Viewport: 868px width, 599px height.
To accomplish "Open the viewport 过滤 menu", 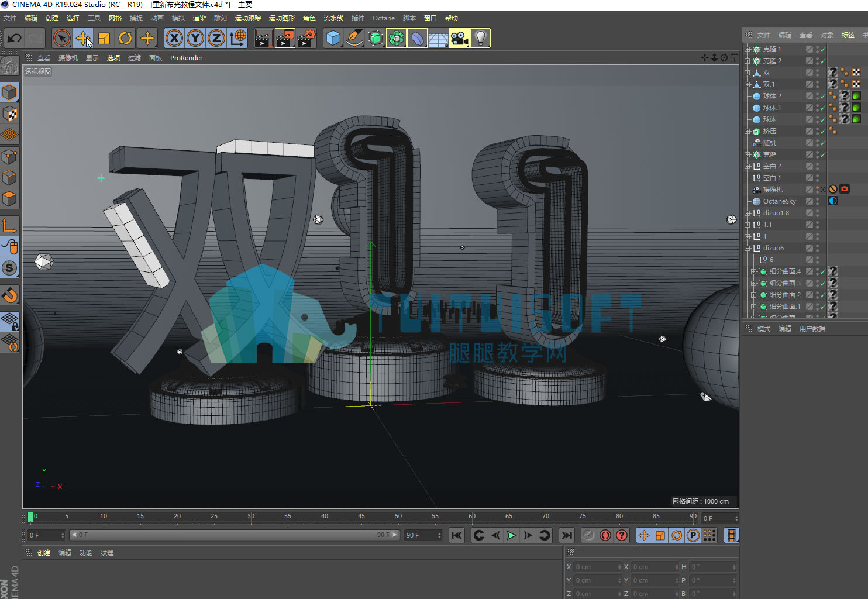I will pyautogui.click(x=135, y=58).
